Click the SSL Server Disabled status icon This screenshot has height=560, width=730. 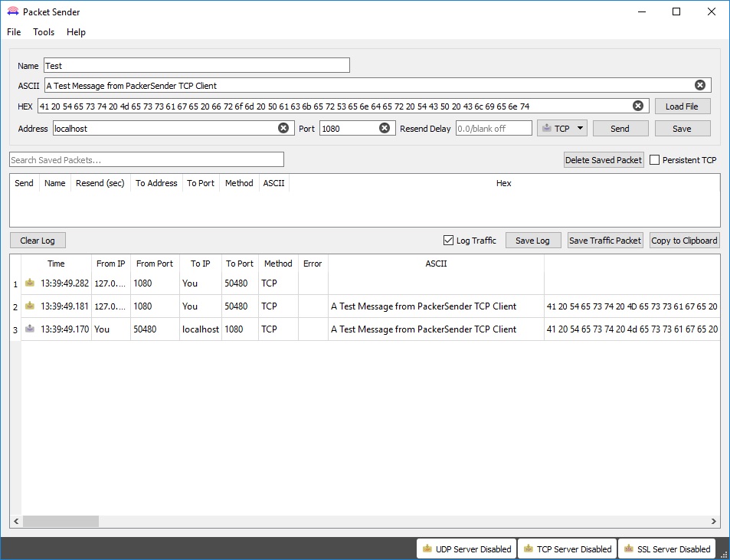[629, 549]
